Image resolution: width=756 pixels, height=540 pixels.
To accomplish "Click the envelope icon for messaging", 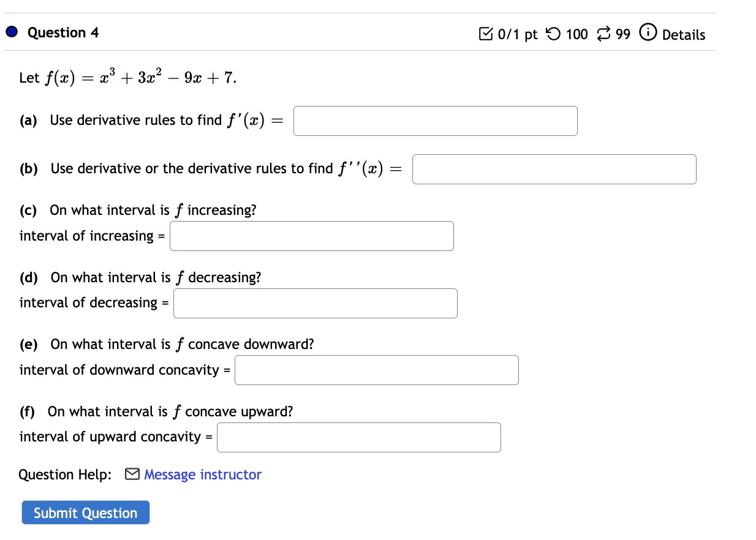I will click(132, 474).
